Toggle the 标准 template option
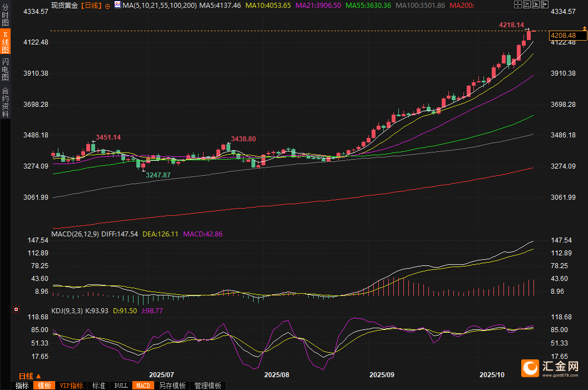This screenshot has height=390, width=588. (98, 386)
